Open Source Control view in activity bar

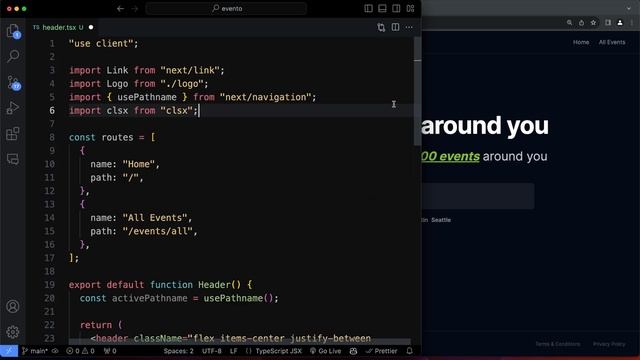pyautogui.click(x=13, y=82)
